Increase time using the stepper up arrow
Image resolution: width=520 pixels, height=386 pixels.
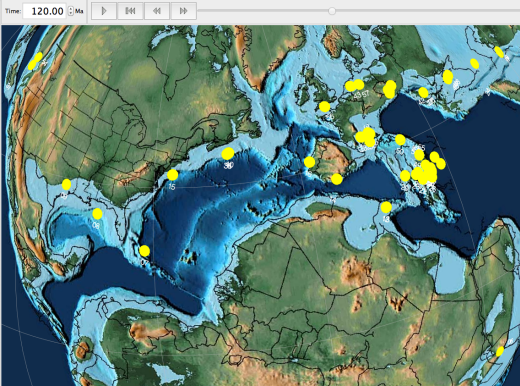pyautogui.click(x=71, y=8)
